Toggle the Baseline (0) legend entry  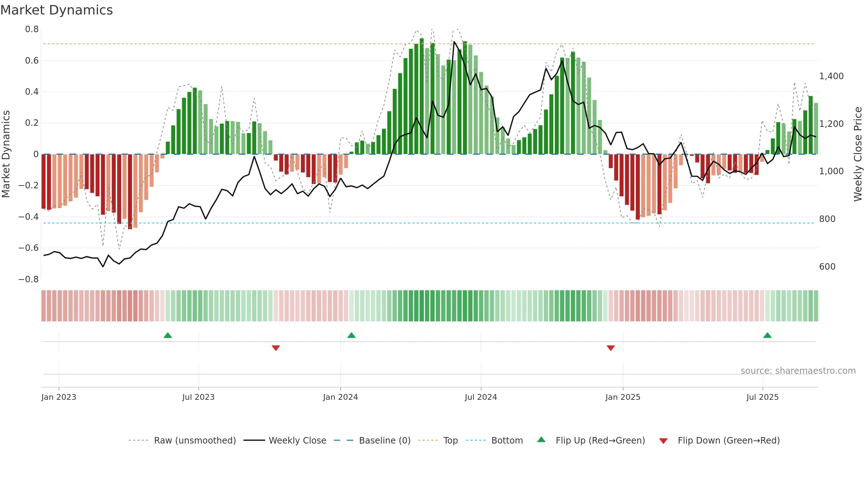pyautogui.click(x=372, y=440)
